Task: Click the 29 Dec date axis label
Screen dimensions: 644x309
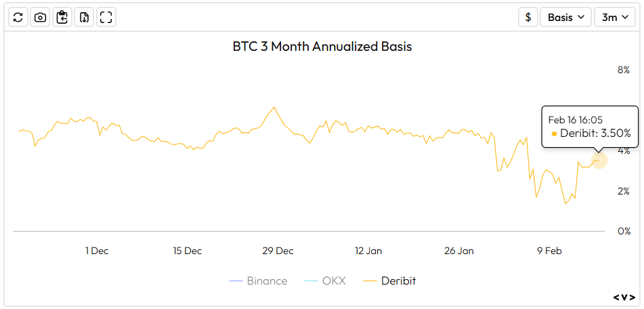Action: tap(278, 251)
